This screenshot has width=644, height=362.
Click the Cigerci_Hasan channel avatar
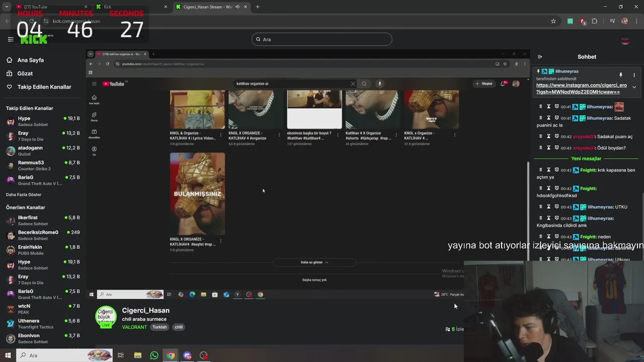click(x=106, y=317)
